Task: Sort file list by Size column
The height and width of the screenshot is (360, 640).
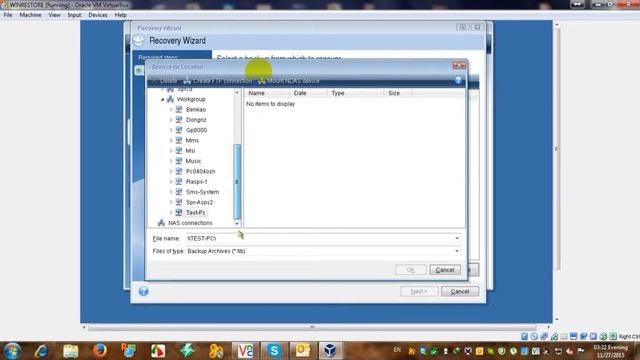Action: click(x=398, y=93)
